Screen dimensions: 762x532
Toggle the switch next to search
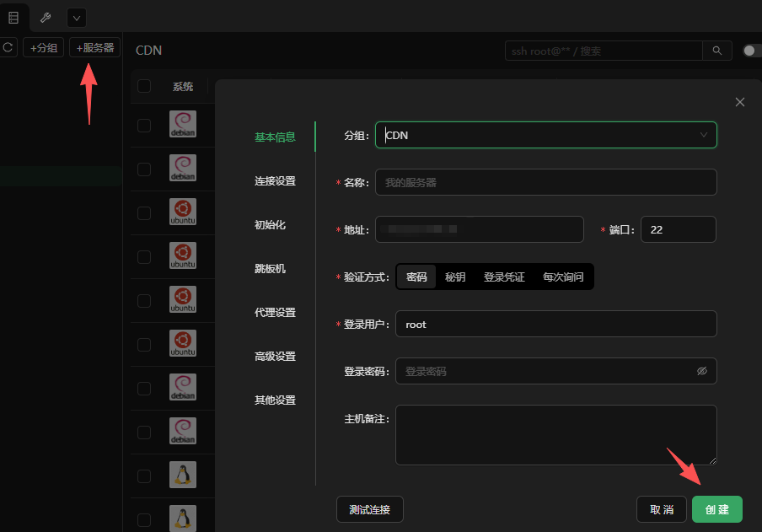pyautogui.click(x=752, y=51)
